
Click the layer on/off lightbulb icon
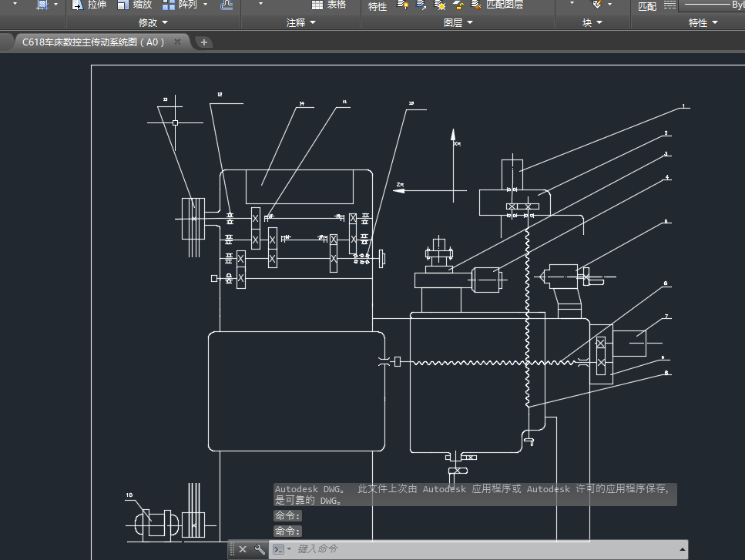pyautogui.click(x=402, y=5)
